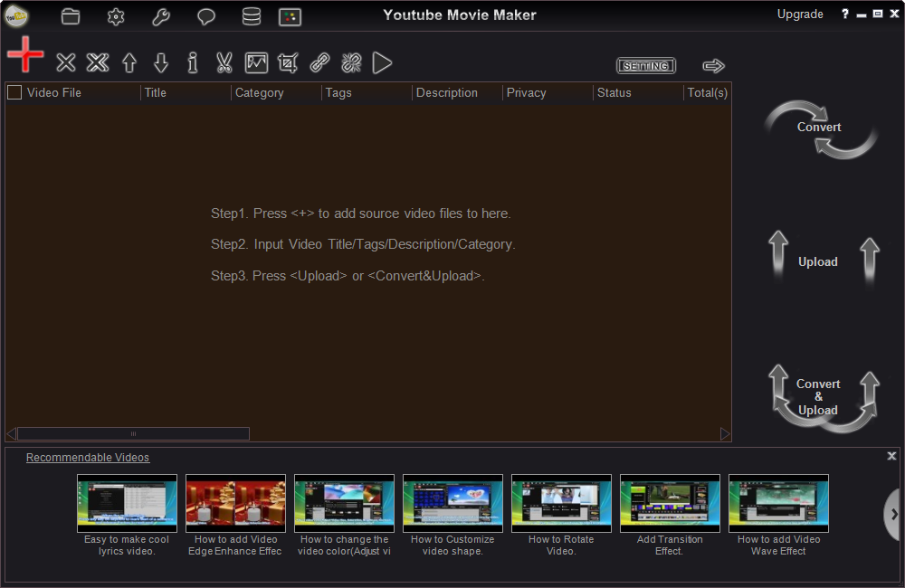Click the Category column header
Image resolution: width=905 pixels, height=588 pixels.
(259, 92)
